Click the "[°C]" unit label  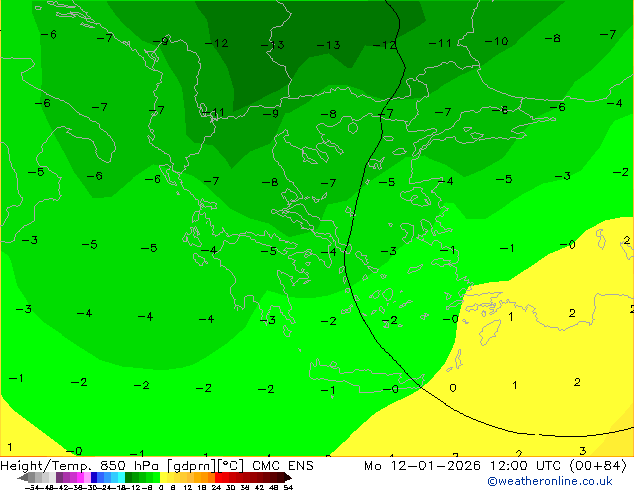pos(230,466)
